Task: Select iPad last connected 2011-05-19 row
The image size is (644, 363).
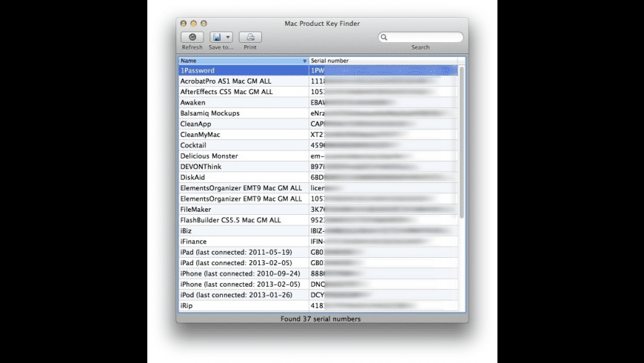Action: pos(318,252)
